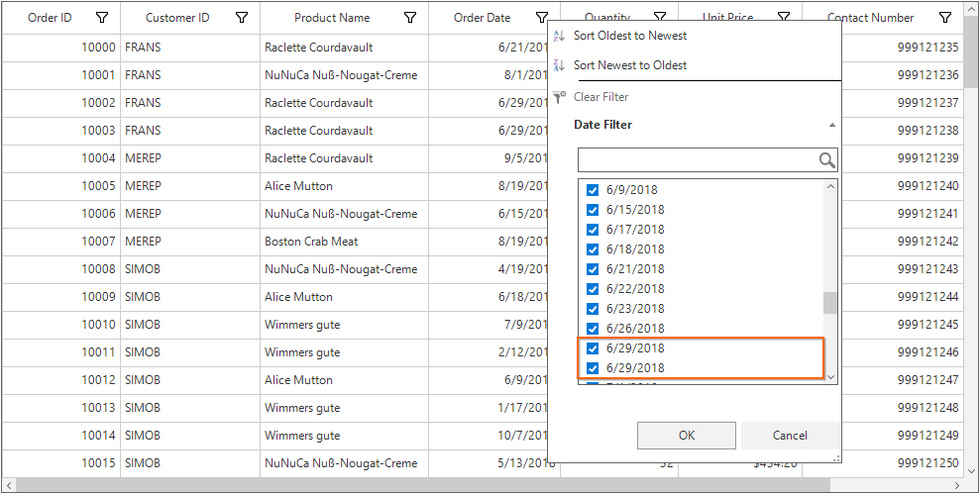
Task: Open the Contact Number column filter icon
Action: [945, 18]
